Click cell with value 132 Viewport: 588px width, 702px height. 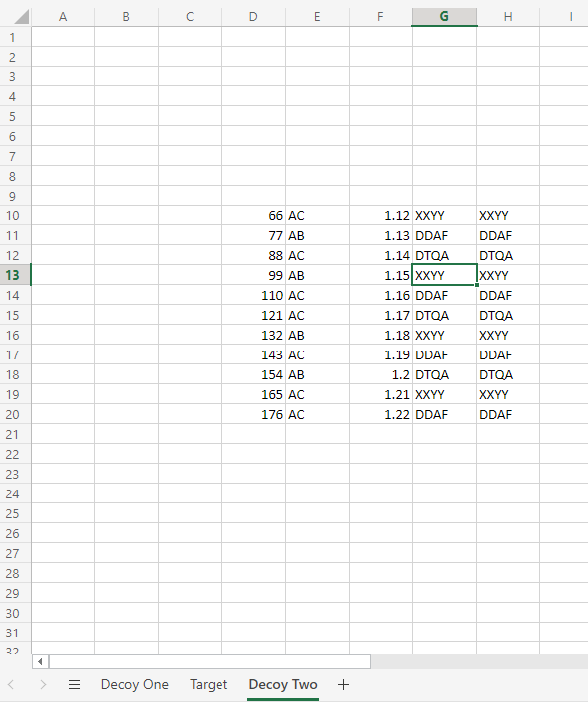(254, 335)
